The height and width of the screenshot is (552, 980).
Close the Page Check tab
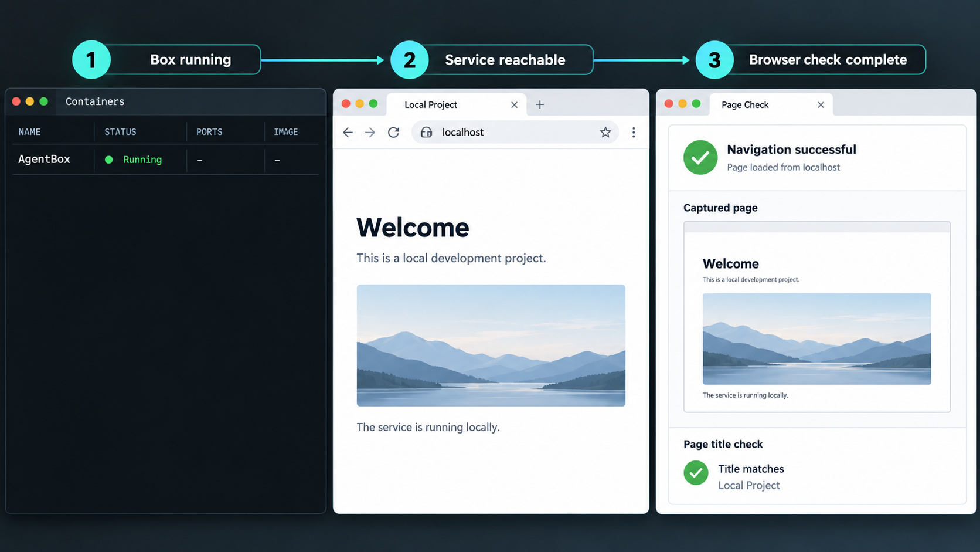click(x=821, y=104)
